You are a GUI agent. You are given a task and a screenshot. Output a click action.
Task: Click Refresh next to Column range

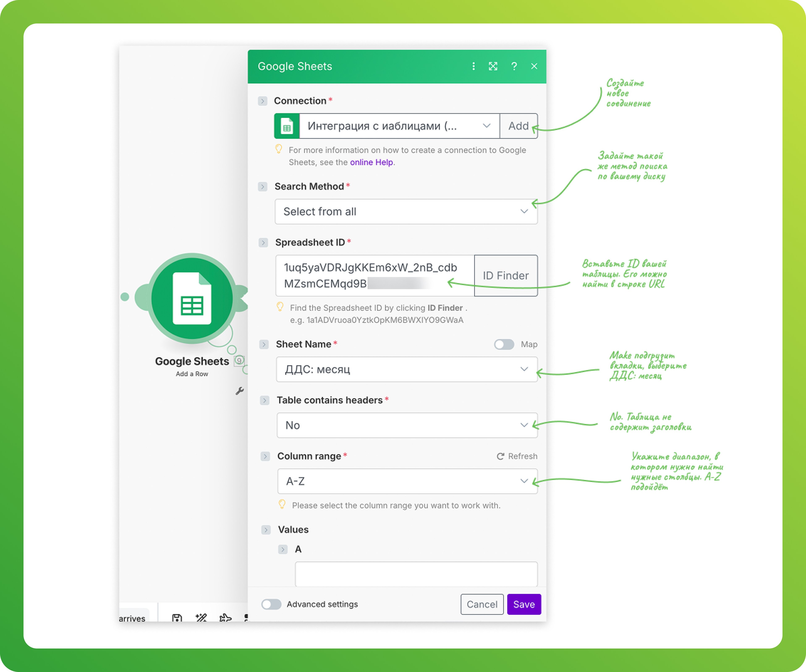coord(517,456)
